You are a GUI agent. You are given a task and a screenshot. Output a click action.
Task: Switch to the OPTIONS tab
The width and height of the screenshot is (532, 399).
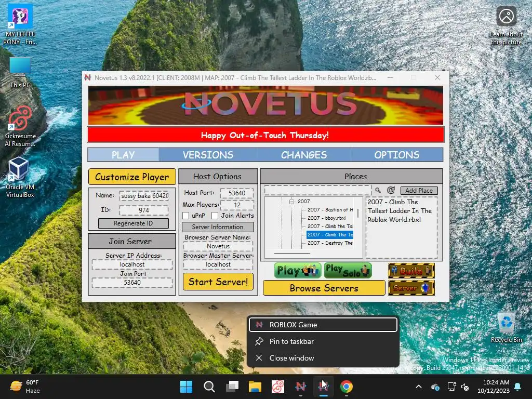396,155
